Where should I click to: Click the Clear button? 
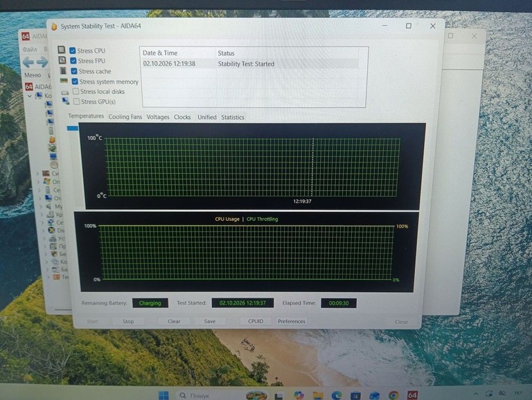[x=174, y=321]
